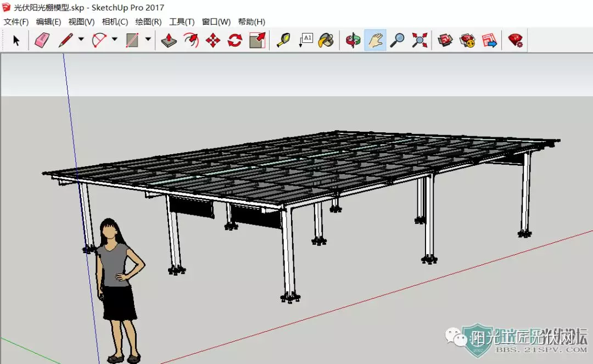Open the Extension Manager ruby icon
The image size is (593, 364).
point(516,40)
